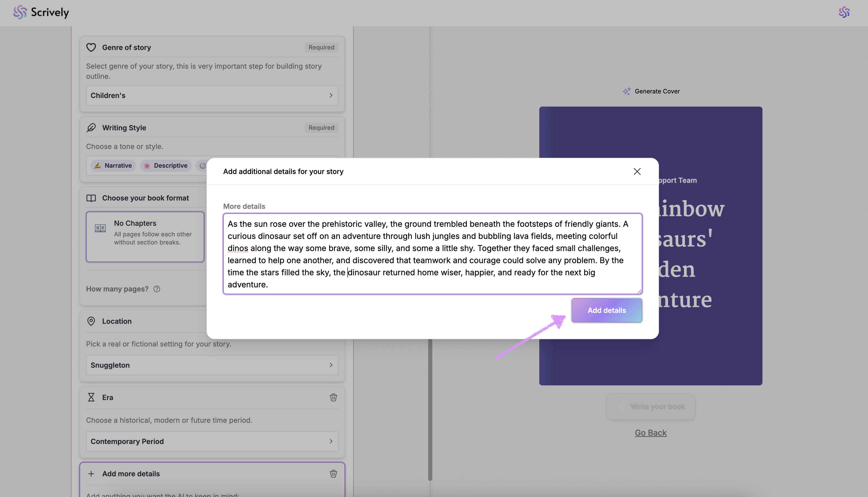Remove Add more details section via trash
This screenshot has height=497, width=868.
(x=333, y=474)
